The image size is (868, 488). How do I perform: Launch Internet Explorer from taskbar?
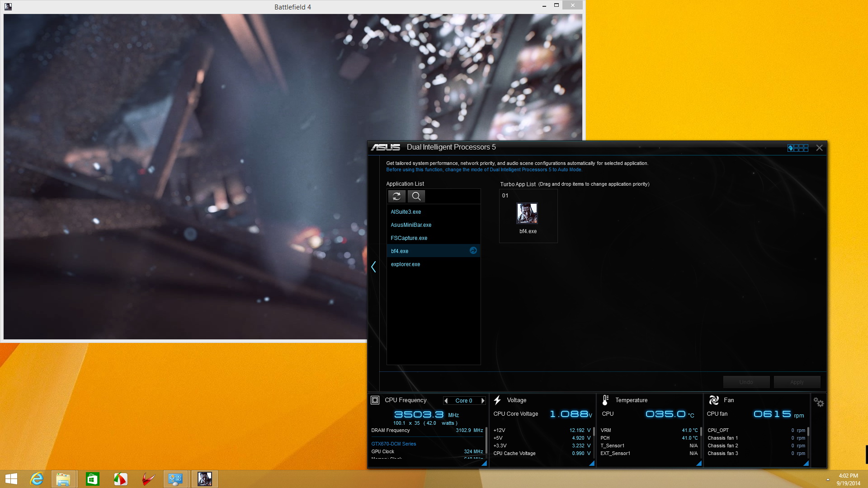[37, 479]
